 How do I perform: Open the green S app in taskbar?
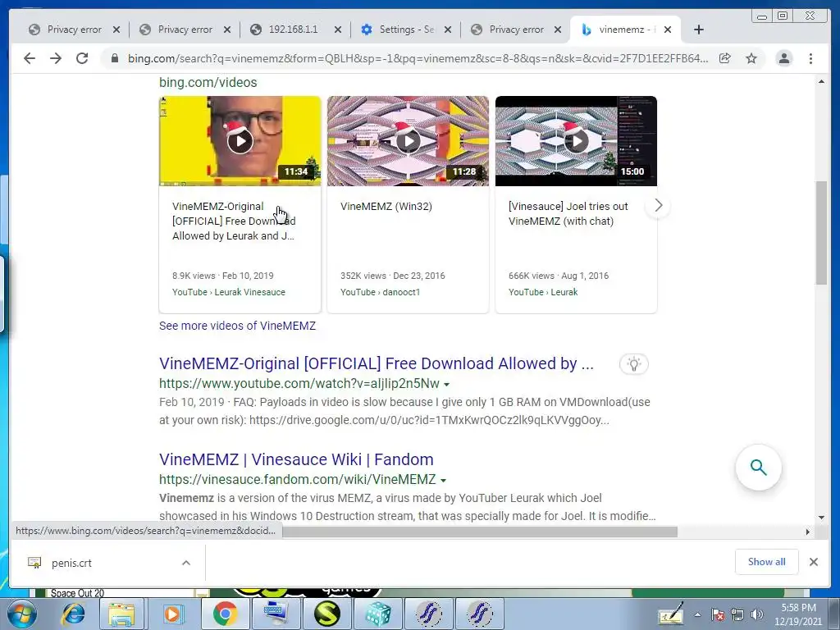point(326,614)
